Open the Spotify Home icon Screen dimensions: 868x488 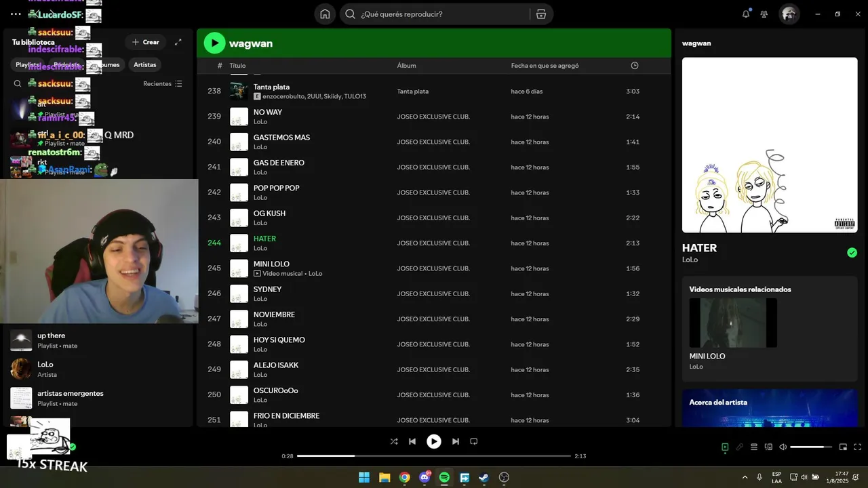[x=325, y=14]
